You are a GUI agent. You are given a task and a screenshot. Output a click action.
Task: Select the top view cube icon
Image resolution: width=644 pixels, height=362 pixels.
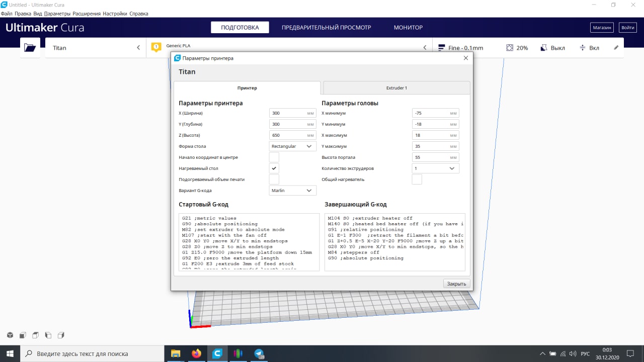(x=35, y=335)
